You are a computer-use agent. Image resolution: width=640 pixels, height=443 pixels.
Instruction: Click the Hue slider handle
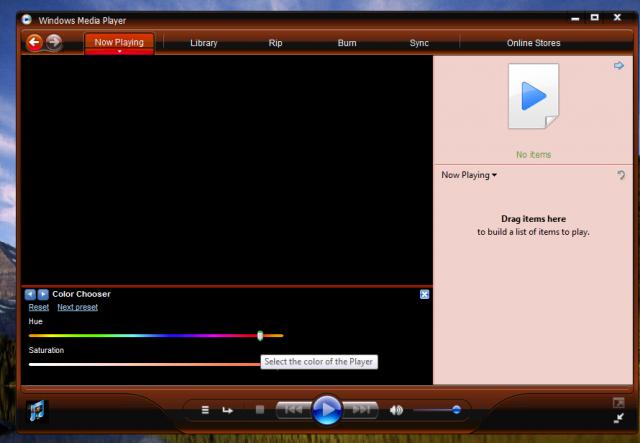[260, 336]
